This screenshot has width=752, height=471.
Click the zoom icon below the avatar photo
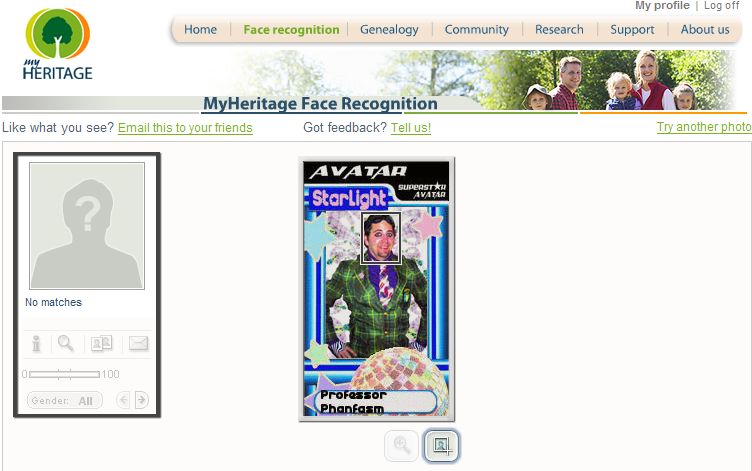pos(401,446)
